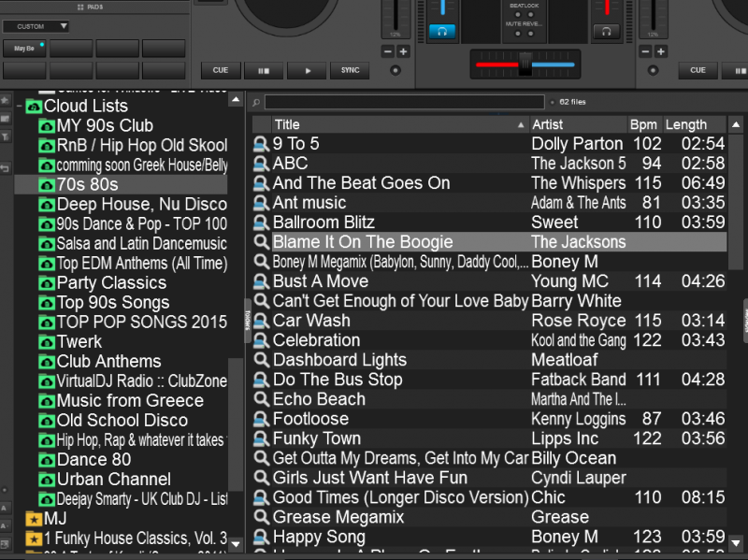Click the magnifier icon beside Echo Beach
This screenshot has width=748, height=560.
pos(261,399)
